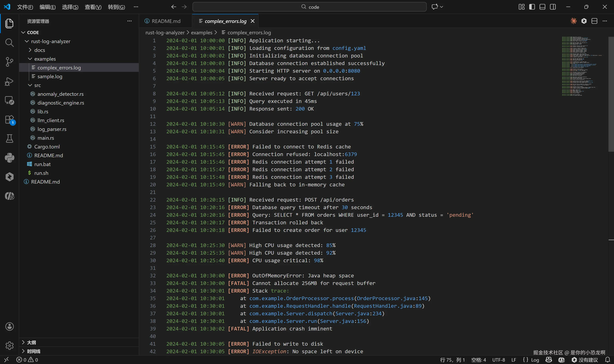Open the Source Control view
This screenshot has width=614, height=364.
point(9,62)
